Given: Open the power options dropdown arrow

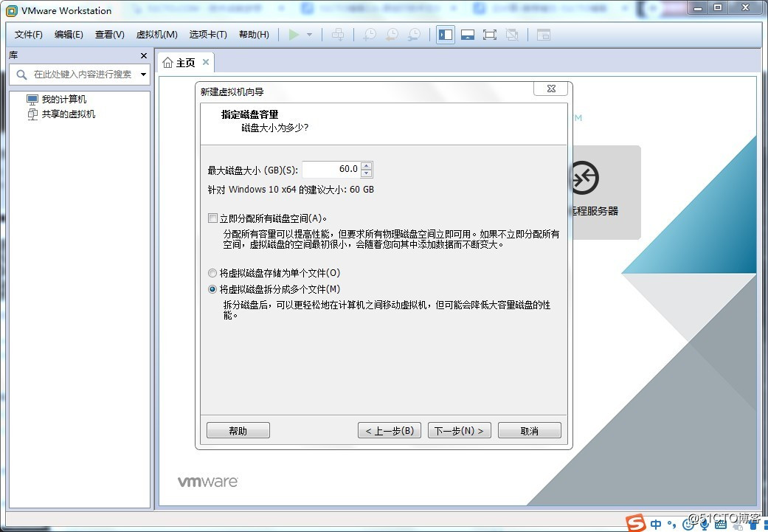Looking at the screenshot, I should [x=309, y=34].
